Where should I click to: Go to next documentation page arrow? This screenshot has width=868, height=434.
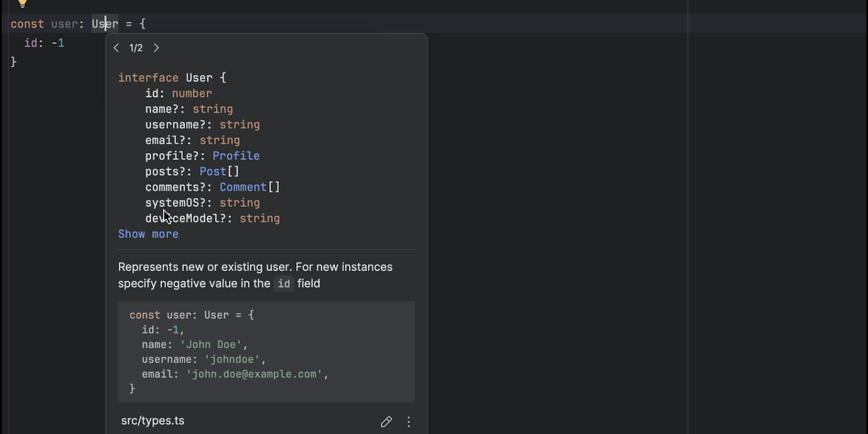point(156,48)
